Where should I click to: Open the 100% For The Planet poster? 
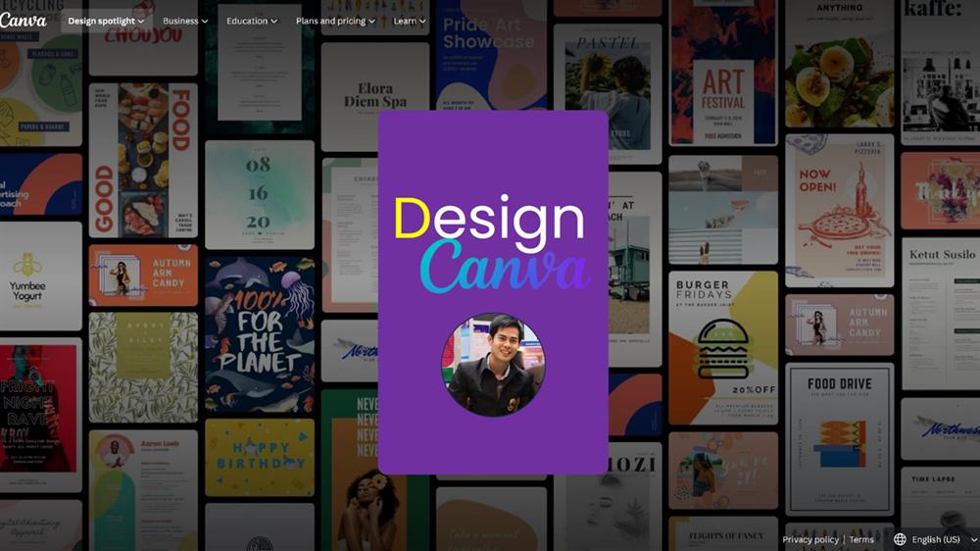coord(260,334)
